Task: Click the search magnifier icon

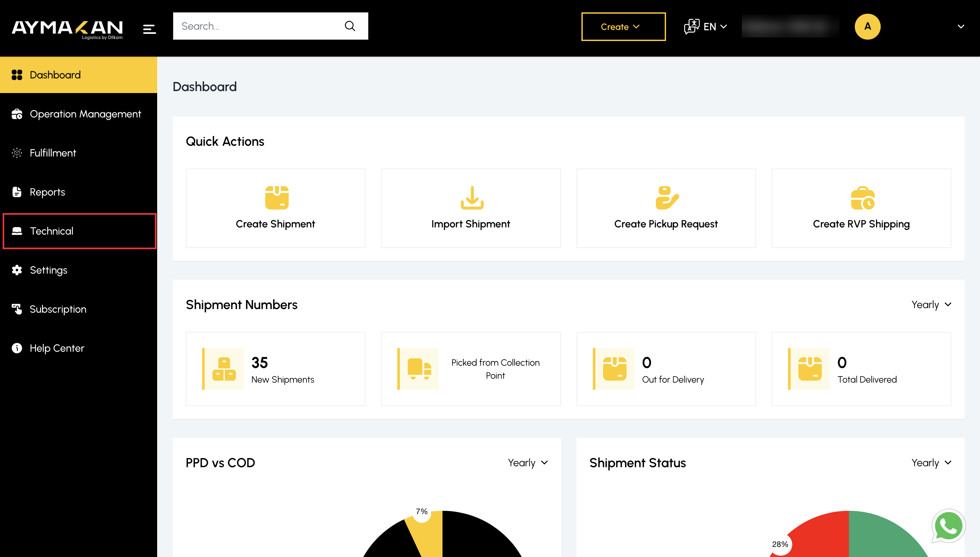Action: 350,26
